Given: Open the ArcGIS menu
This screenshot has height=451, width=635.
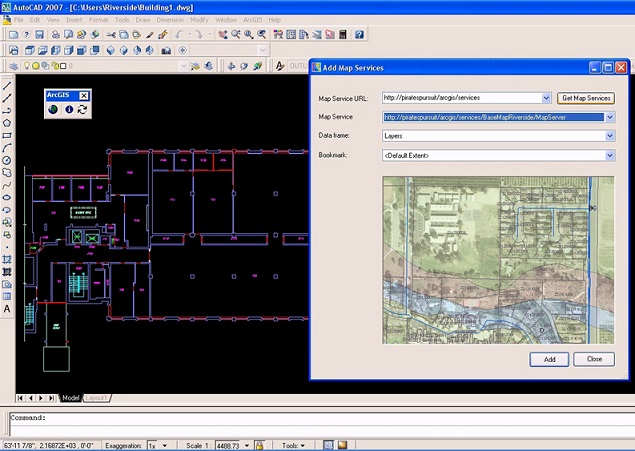Looking at the screenshot, I should (252, 20).
